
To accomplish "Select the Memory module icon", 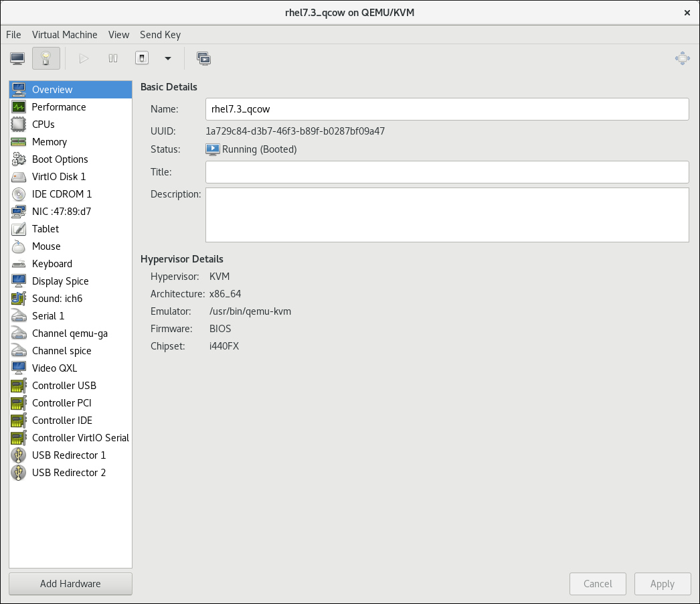I will pos(19,141).
